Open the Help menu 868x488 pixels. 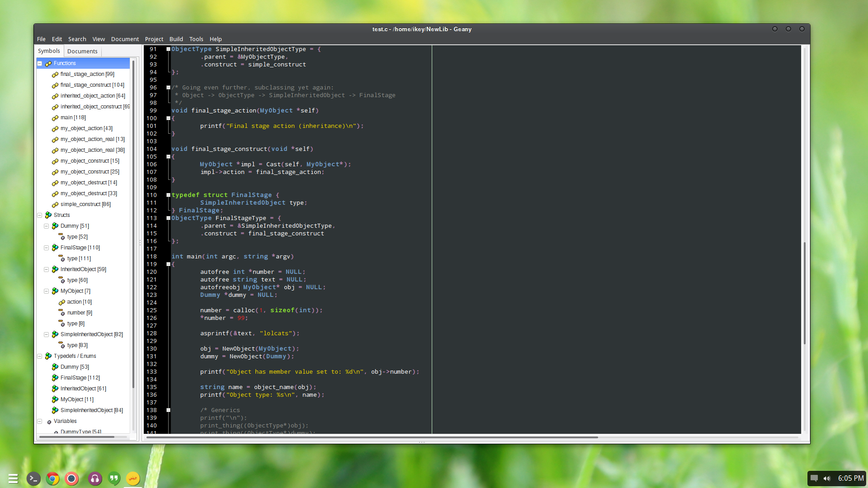point(216,39)
